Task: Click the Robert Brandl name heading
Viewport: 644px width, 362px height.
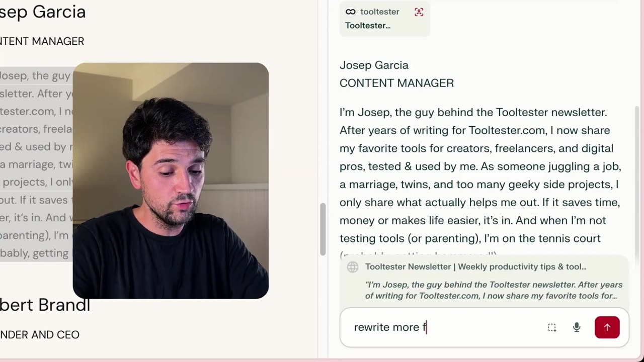Action: click(45, 305)
